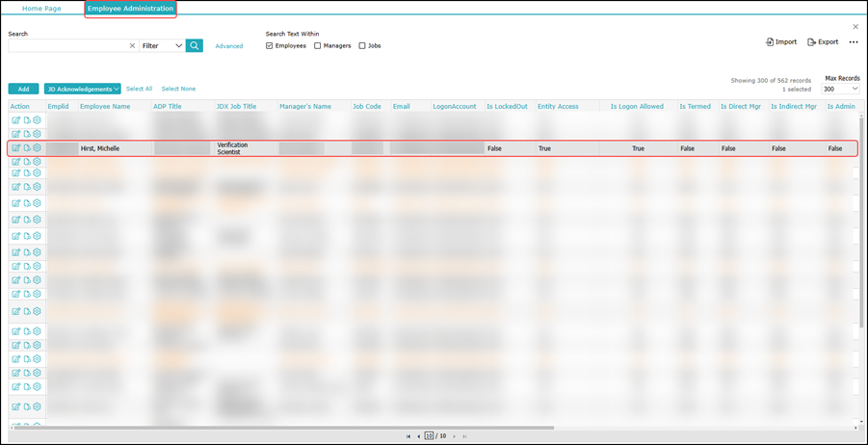This screenshot has height=445, width=868.
Task: Click inside the Search text field
Action: point(66,45)
